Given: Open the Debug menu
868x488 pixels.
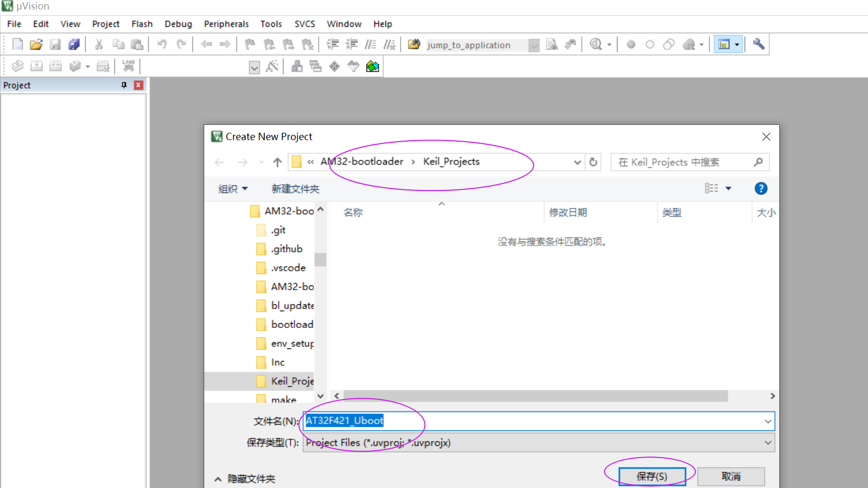Looking at the screenshot, I should click(x=178, y=24).
